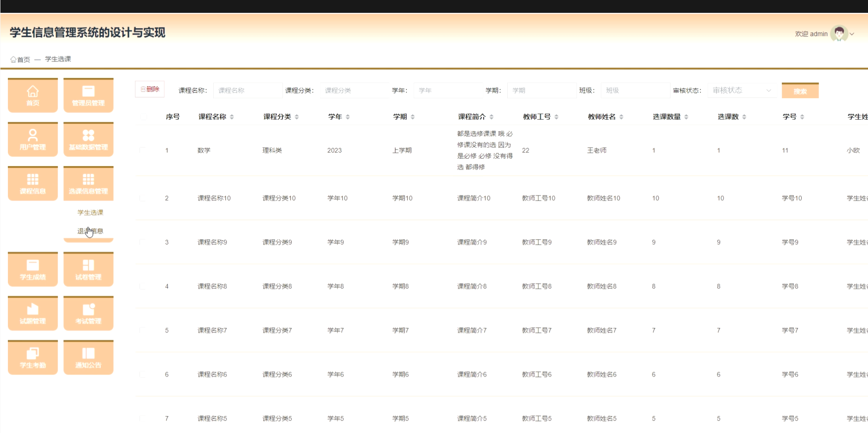Image resolution: width=868 pixels, height=433 pixels.
Task: Open 管理员管理 admin management tile
Action: pyautogui.click(x=88, y=96)
